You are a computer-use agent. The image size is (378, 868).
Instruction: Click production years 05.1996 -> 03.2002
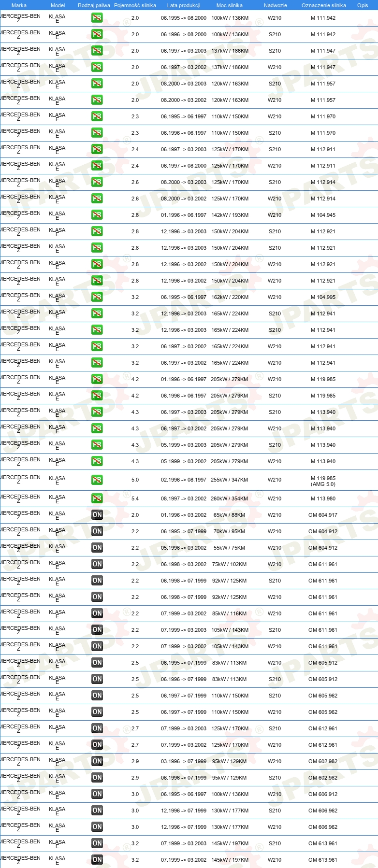tap(184, 548)
